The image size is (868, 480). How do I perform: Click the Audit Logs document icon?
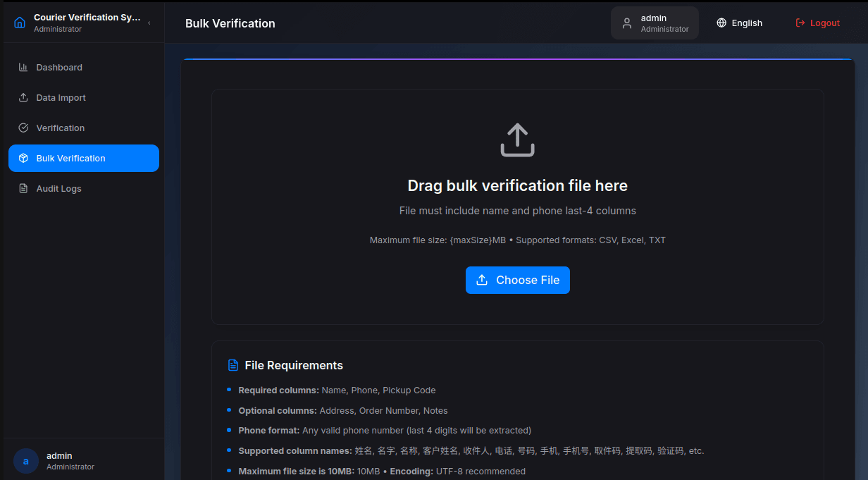pyautogui.click(x=23, y=189)
